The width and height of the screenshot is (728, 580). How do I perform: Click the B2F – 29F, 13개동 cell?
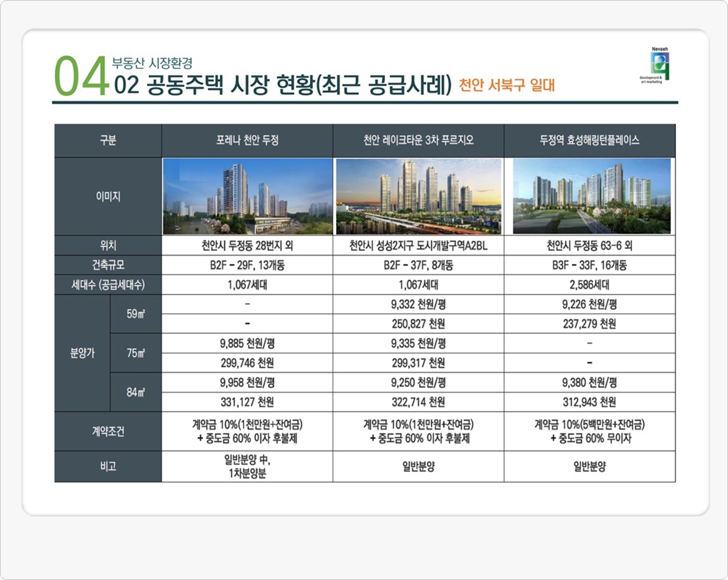click(x=248, y=265)
